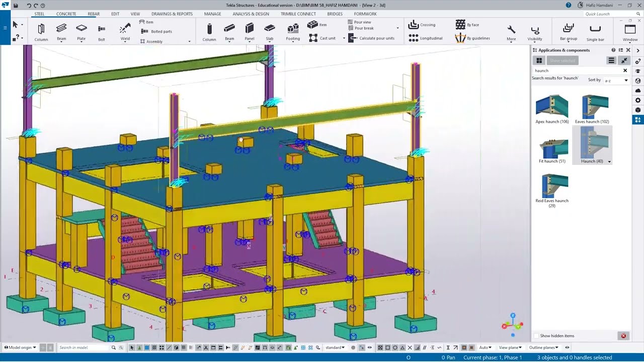Select the steel Column tool
The height and width of the screenshot is (362, 644).
click(41, 32)
